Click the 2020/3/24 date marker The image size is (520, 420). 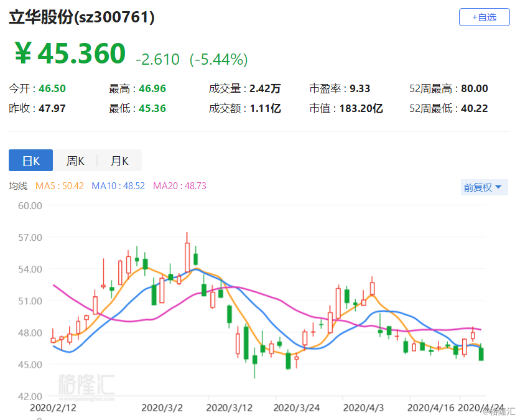pos(297,408)
